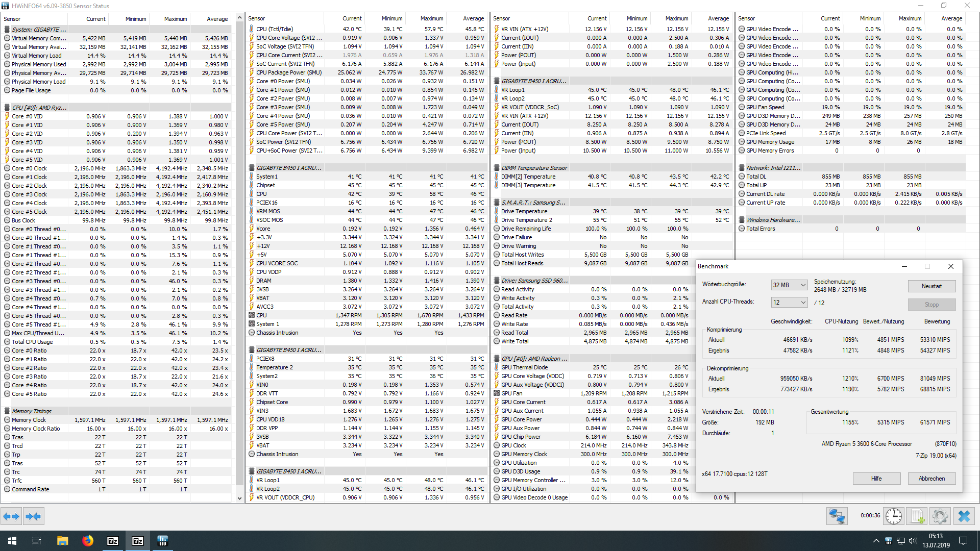The height and width of the screenshot is (551, 980).
Task: Click the Hilfe button
Action: pos(876,479)
